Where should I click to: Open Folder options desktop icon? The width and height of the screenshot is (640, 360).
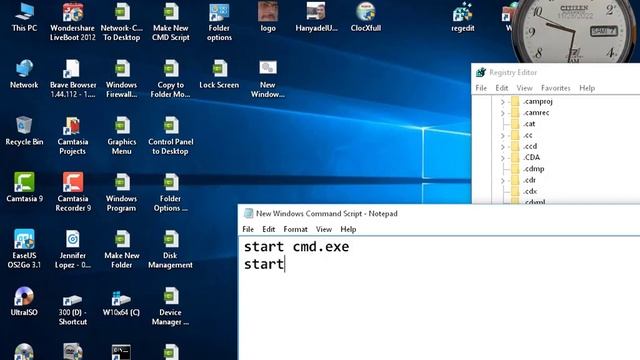click(219, 21)
